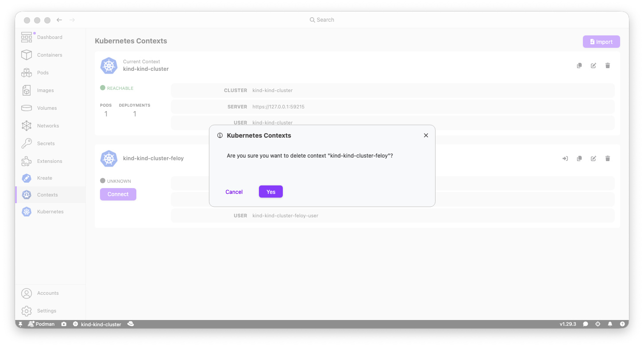The image size is (644, 347).
Task: Close the Kubernetes Contexts confirmation dialog
Action: tap(426, 135)
